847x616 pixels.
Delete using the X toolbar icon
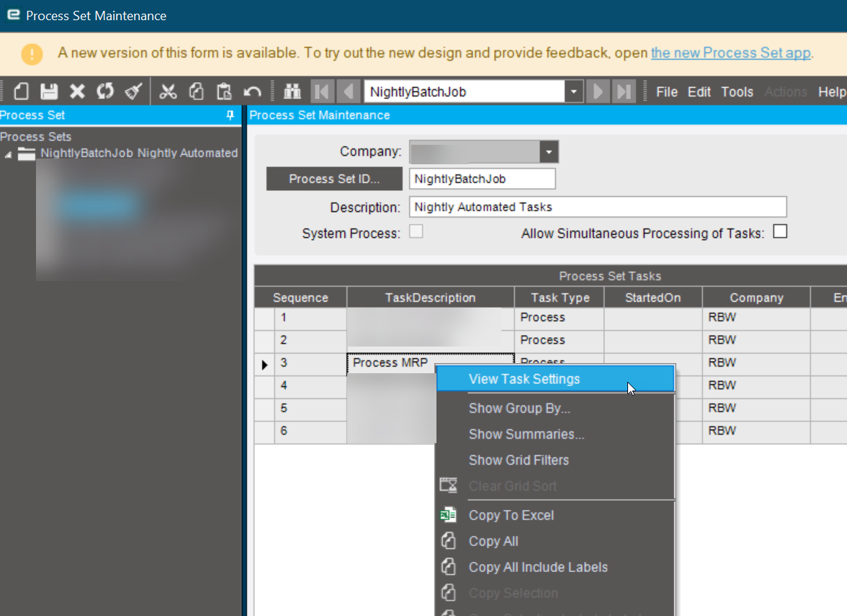click(x=77, y=91)
